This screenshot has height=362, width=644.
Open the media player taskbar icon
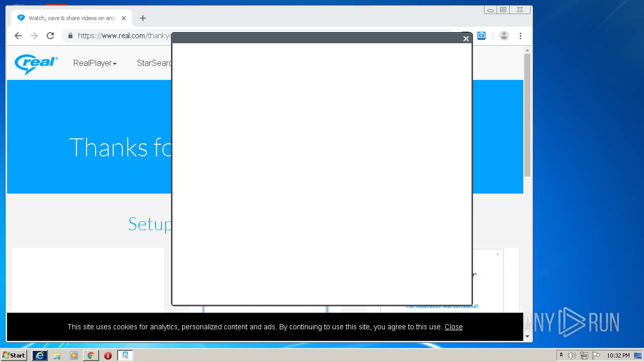[x=74, y=355]
